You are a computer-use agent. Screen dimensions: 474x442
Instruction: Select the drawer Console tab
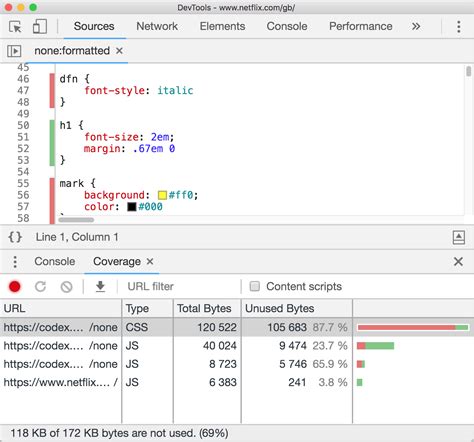tap(55, 261)
